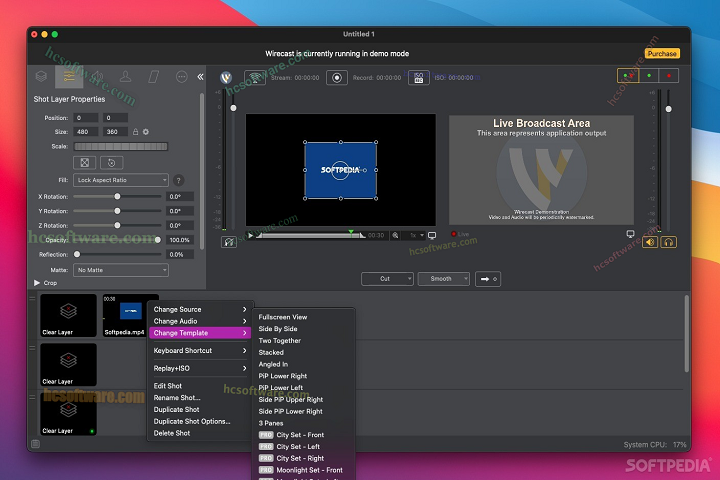Start recording with the Record button
Image resolution: width=720 pixels, height=480 pixels.
(337, 78)
